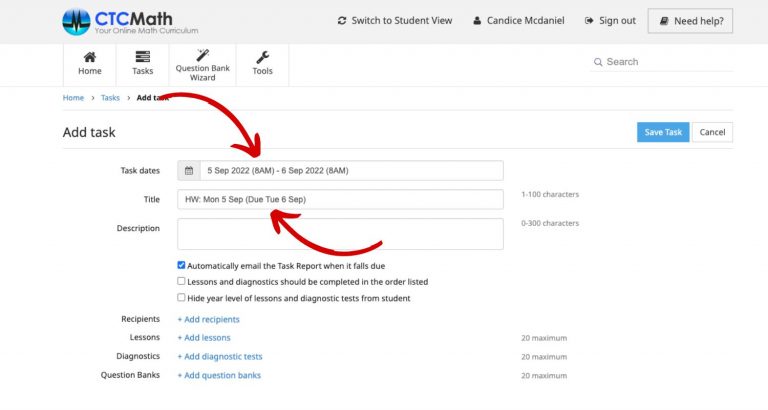Click the calendar icon beside Task dates

[x=189, y=171]
